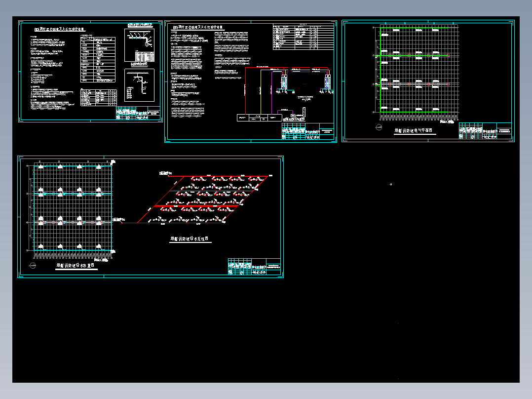Select the heading of the design notes sheet with two detail boxes
532x399 pixels.
59,30
